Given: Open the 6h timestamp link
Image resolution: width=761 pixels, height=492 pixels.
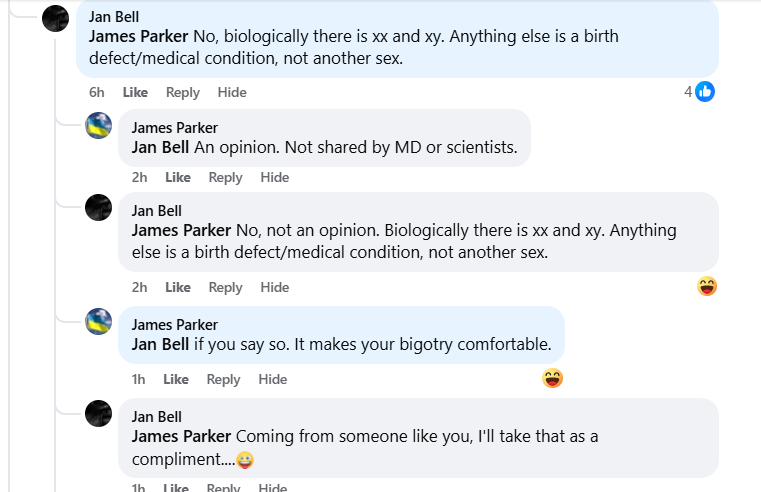Looking at the screenshot, I should pyautogui.click(x=96, y=92).
